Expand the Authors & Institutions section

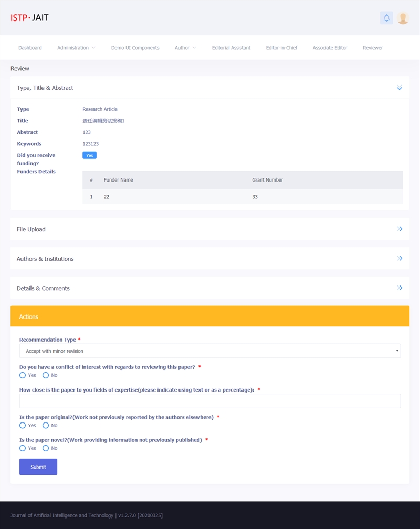(400, 259)
